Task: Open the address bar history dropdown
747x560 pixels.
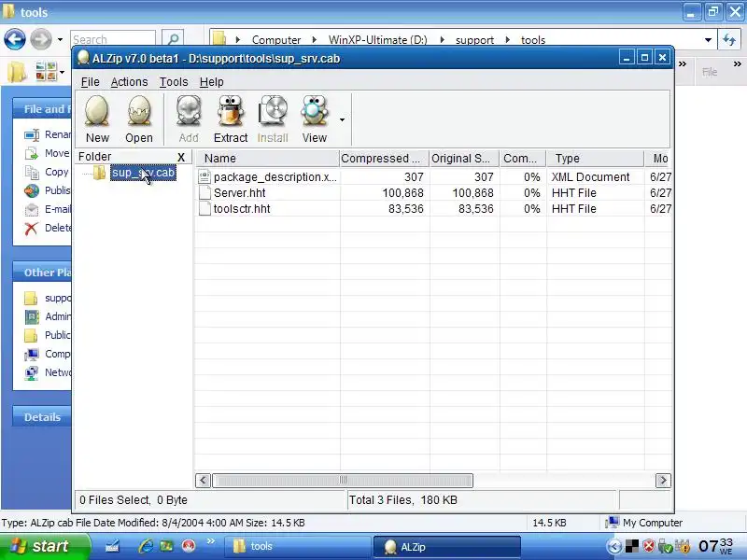Action: 708,40
